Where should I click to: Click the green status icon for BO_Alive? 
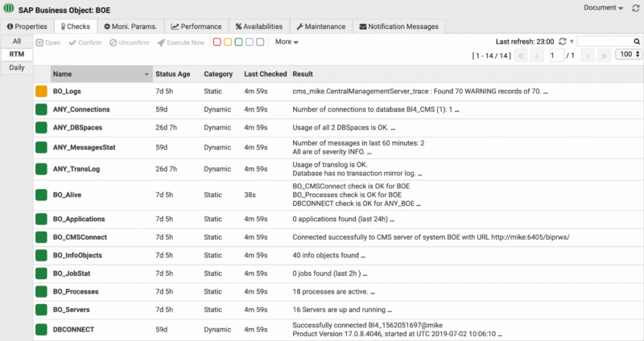click(41, 195)
